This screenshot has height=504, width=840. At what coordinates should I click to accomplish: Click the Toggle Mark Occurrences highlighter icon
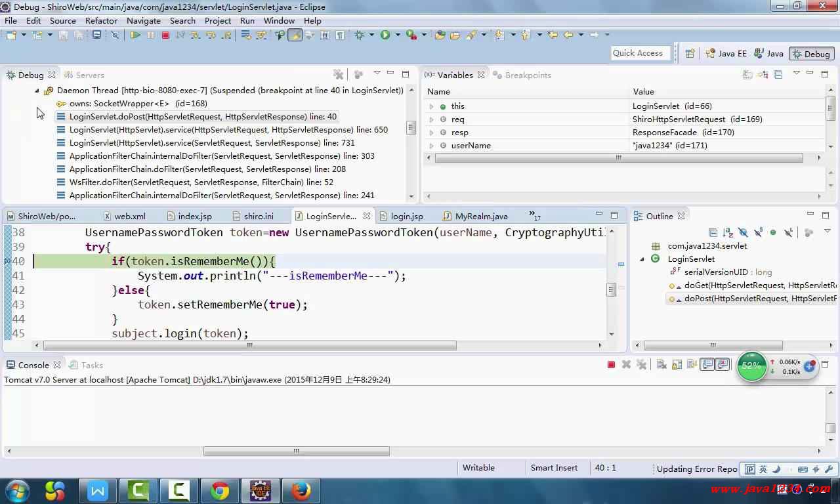coord(295,35)
